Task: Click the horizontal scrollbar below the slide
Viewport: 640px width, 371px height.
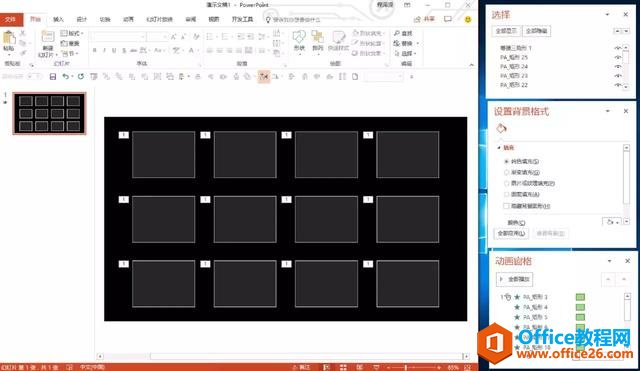Action: (282, 356)
